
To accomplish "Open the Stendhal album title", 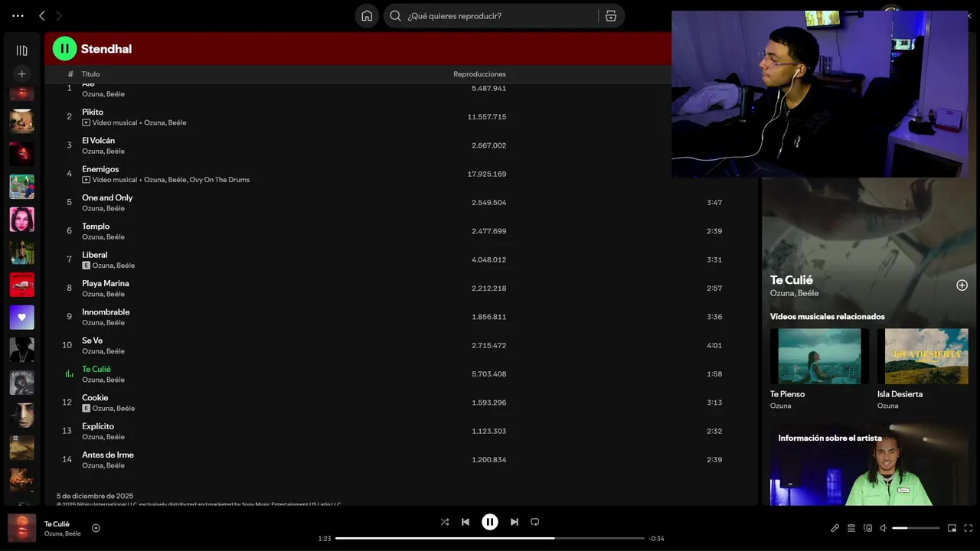I will click(106, 49).
